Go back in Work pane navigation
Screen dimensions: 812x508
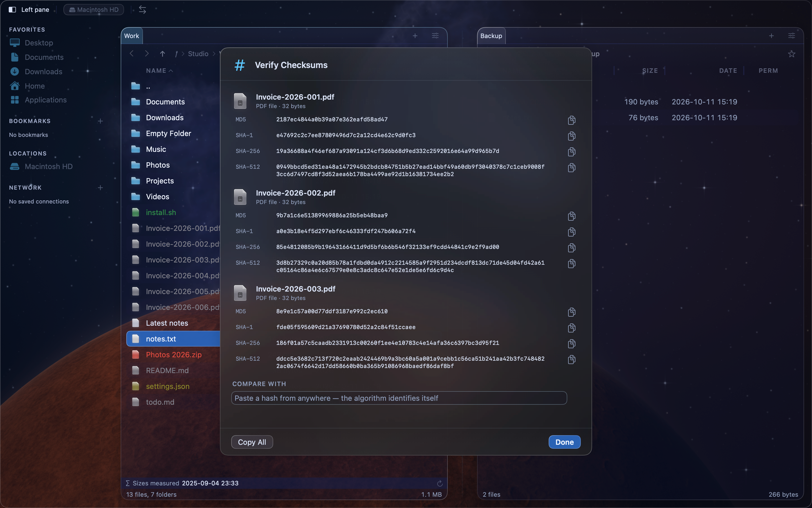tap(132, 54)
